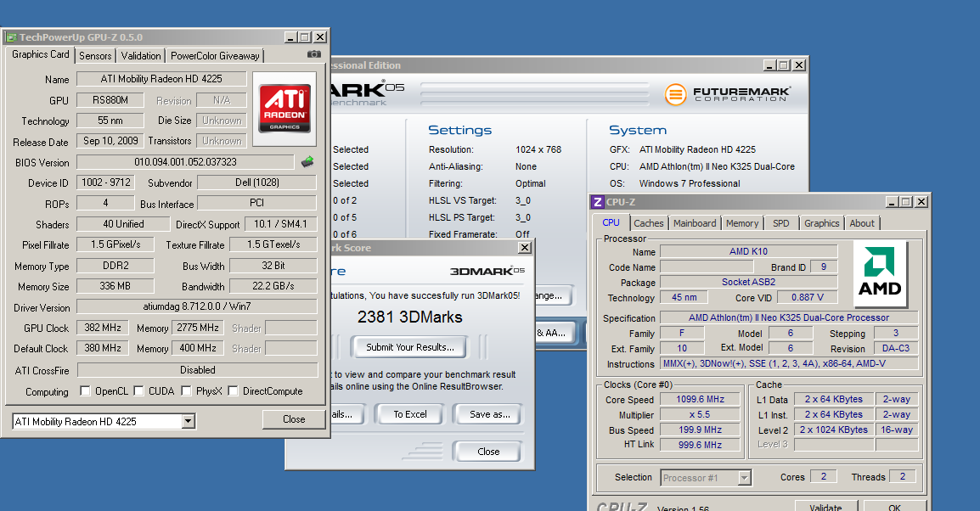Click Close button in 3DMark score dialog

click(x=488, y=452)
